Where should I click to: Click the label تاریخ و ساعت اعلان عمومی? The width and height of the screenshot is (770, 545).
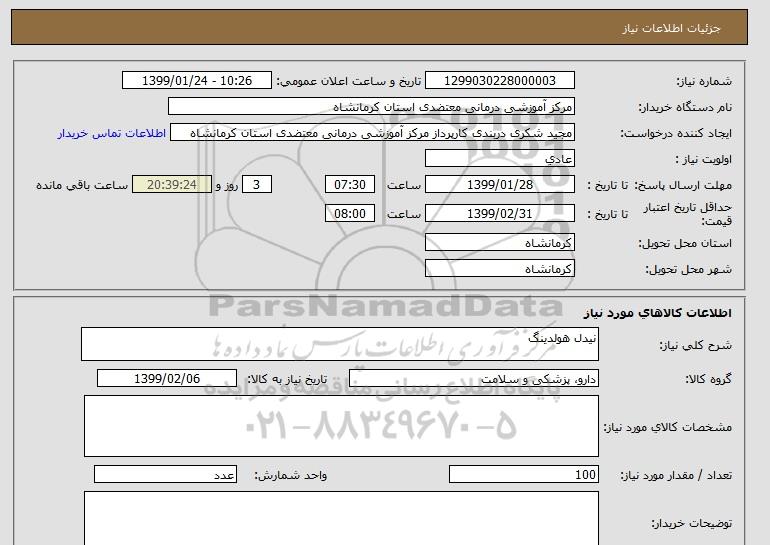click(349, 81)
